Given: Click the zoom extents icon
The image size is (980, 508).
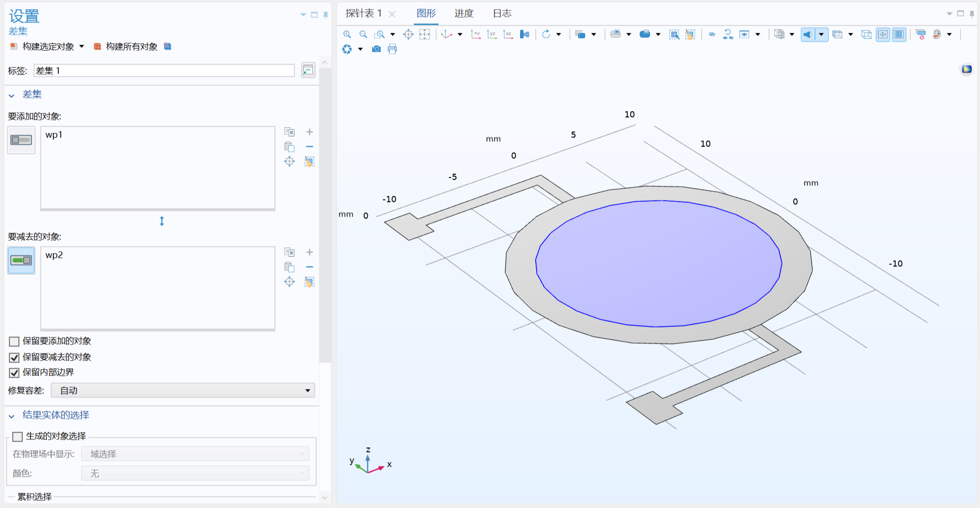Looking at the screenshot, I should click(425, 34).
